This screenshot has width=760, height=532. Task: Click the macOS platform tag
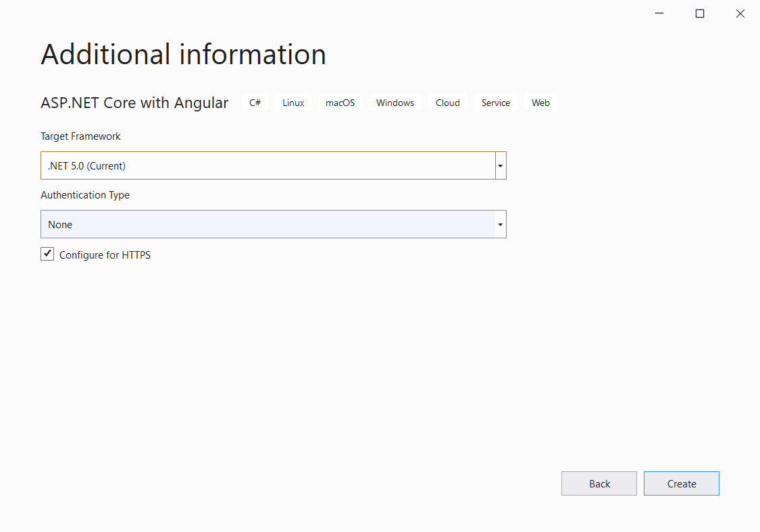click(x=340, y=103)
